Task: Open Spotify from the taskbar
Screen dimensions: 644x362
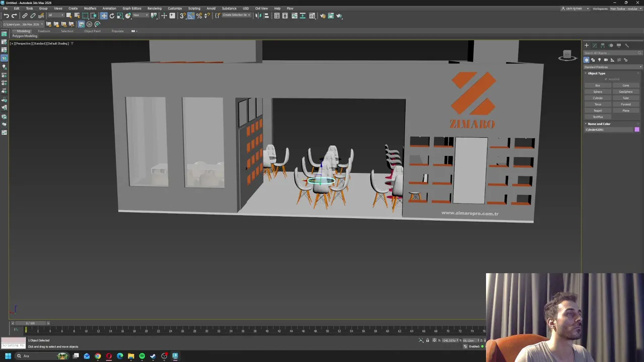Action: (x=142, y=356)
